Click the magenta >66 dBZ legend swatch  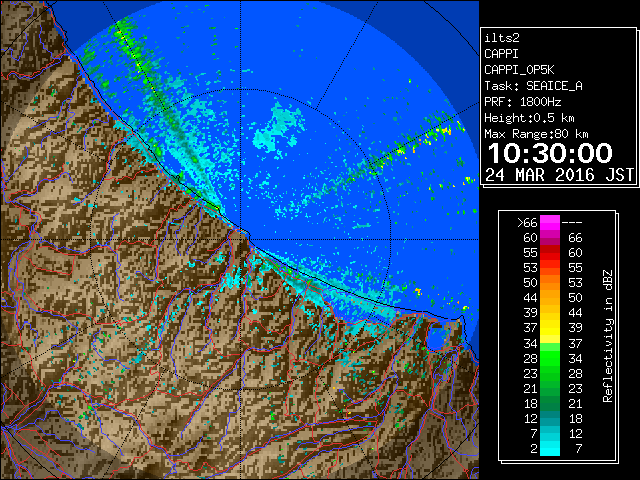550,223
